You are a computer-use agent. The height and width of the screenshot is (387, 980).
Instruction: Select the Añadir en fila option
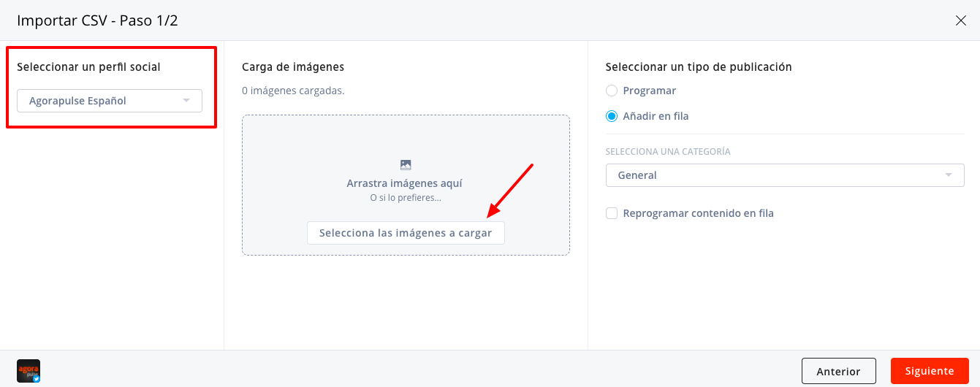click(612, 116)
